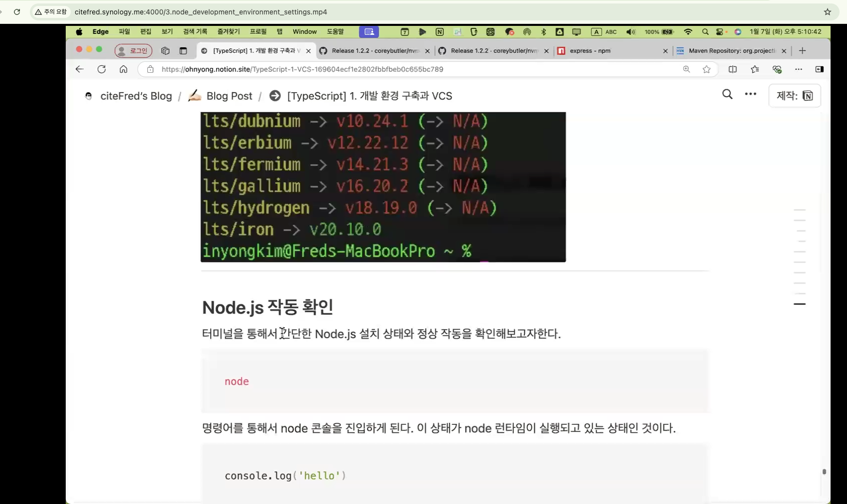
Task: Open the 파일 menu
Action: tap(124, 32)
